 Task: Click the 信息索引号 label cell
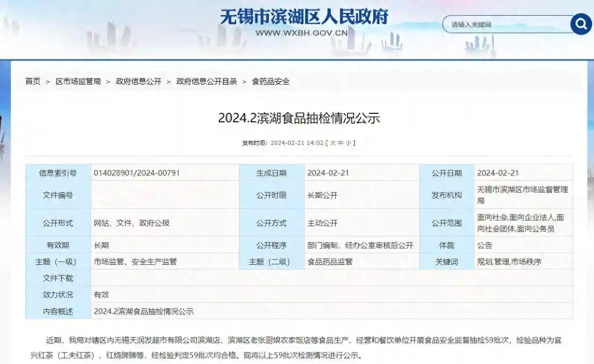point(58,173)
